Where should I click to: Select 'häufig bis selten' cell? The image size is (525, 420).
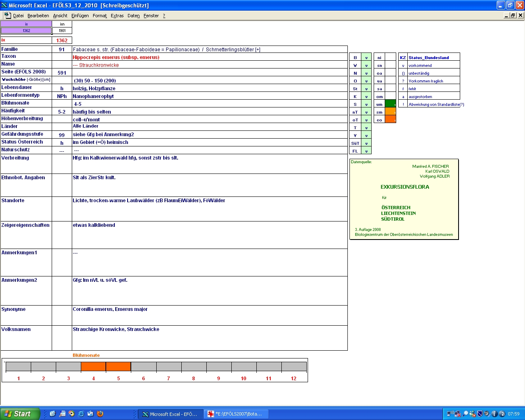(x=210, y=112)
